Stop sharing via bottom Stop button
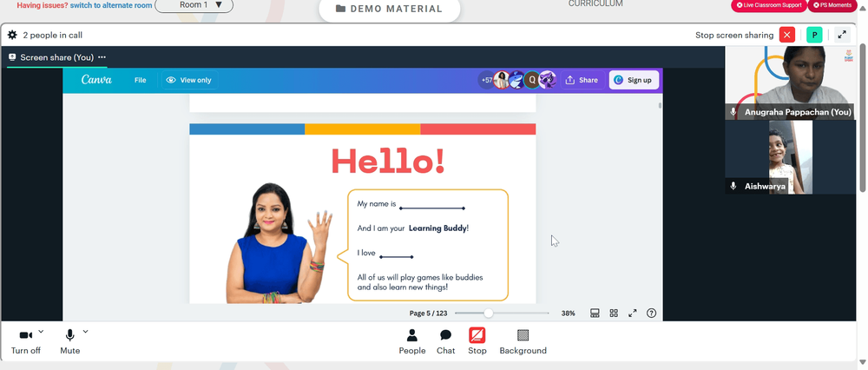Viewport: 868px width, 370px height. coord(477,341)
